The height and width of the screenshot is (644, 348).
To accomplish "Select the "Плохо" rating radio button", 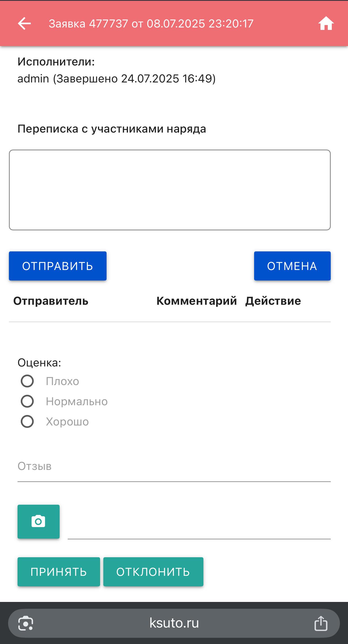I will coord(27,381).
